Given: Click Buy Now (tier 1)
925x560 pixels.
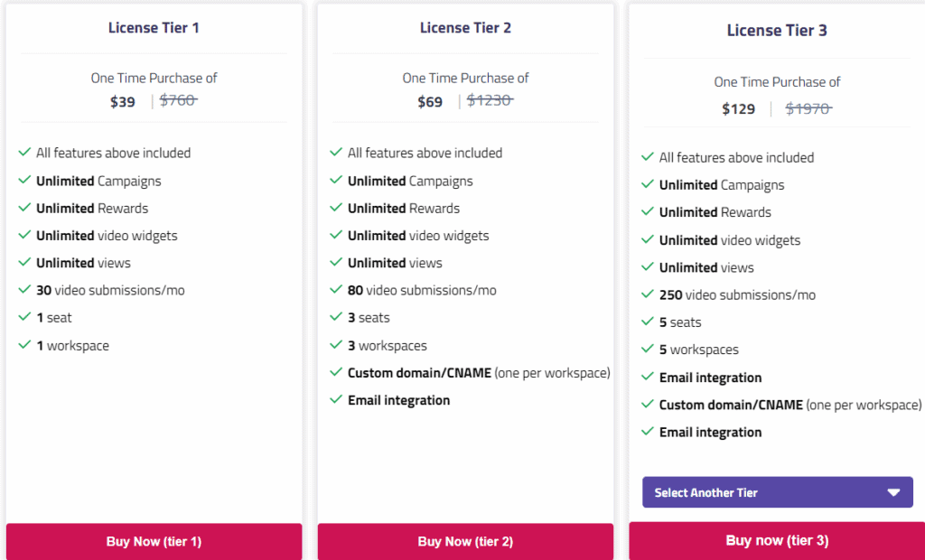Looking at the screenshot, I should click(154, 541).
